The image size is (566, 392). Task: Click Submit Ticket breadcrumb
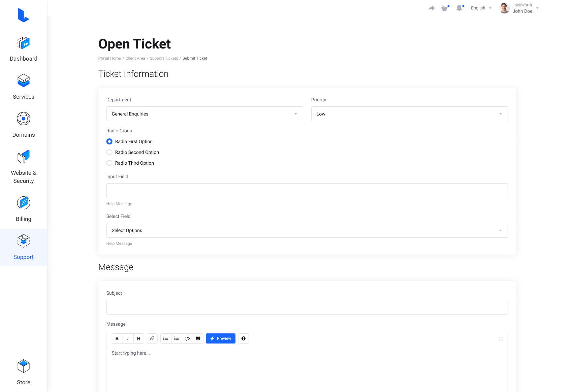coord(195,58)
